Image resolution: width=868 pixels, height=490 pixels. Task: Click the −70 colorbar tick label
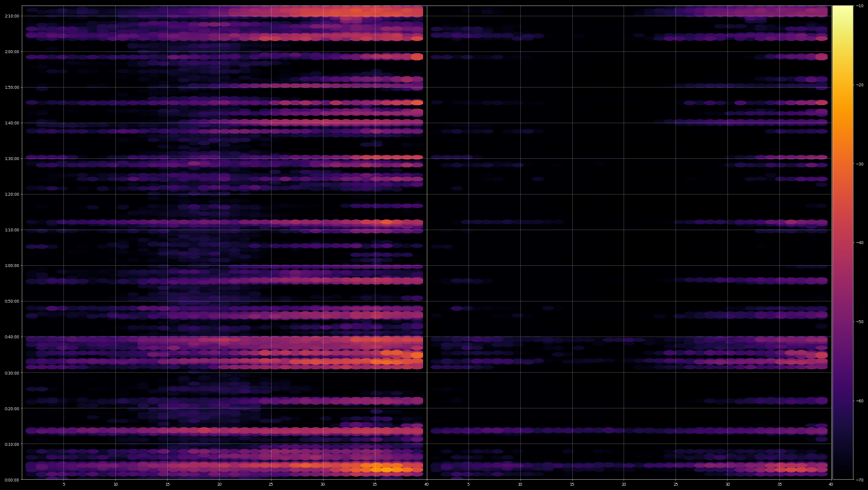click(860, 480)
